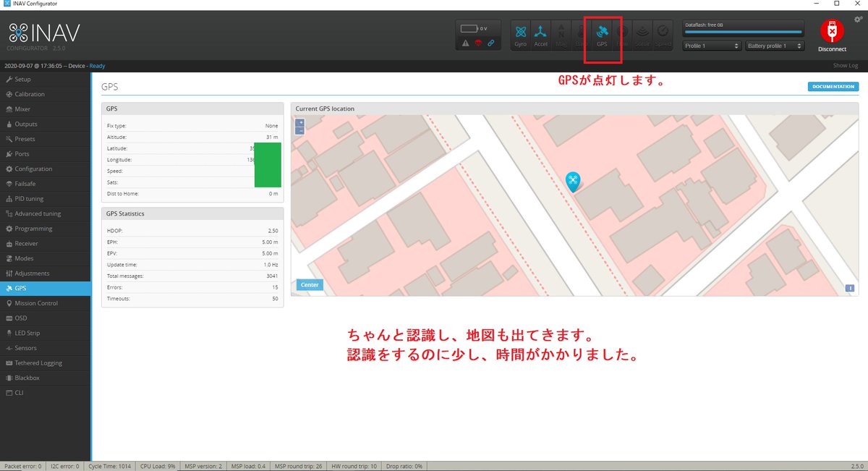Open the Battery profile 1 dropdown
Viewport: 868px width, 471px height.
[x=774, y=46]
